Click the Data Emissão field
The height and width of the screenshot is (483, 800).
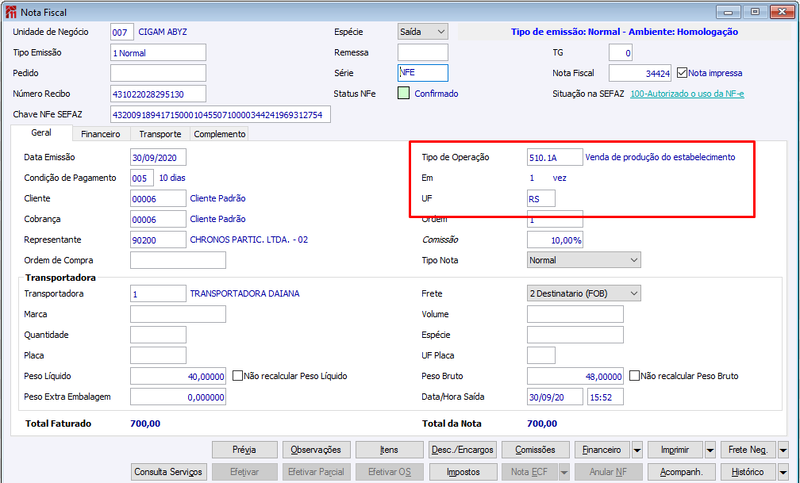(x=158, y=157)
